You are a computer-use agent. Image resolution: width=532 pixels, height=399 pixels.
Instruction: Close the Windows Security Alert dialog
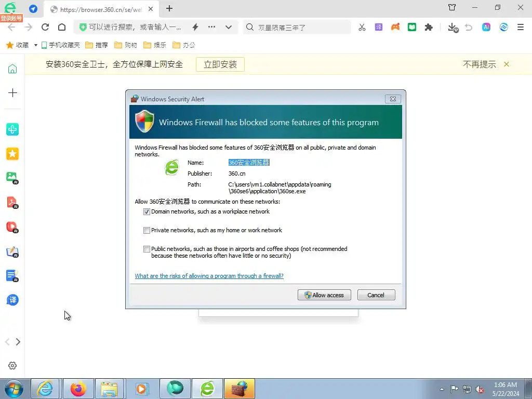(x=393, y=99)
